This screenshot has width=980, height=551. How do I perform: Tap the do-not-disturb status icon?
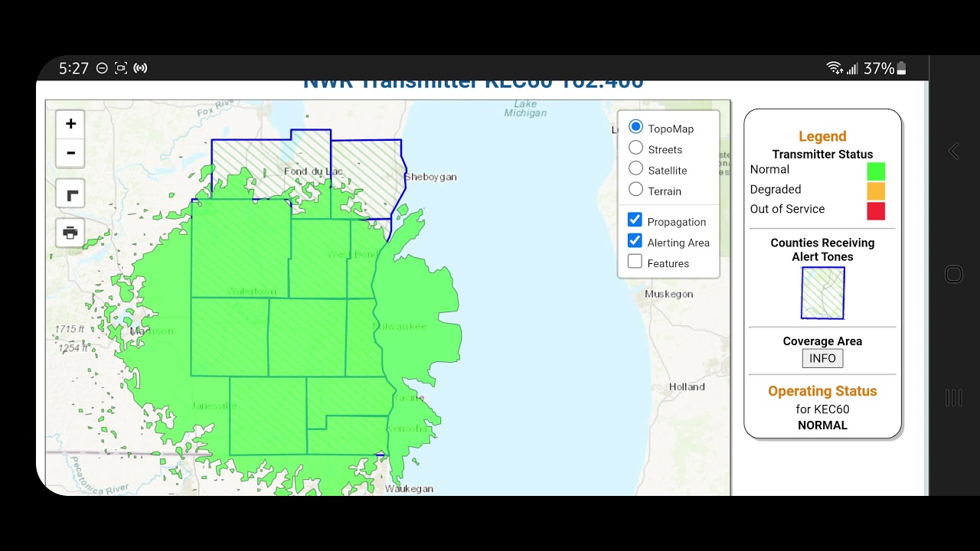click(x=102, y=68)
